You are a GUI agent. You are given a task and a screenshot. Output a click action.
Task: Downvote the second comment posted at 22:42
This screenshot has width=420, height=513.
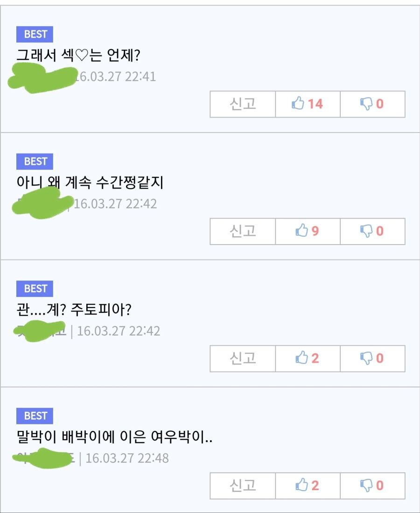372,232
